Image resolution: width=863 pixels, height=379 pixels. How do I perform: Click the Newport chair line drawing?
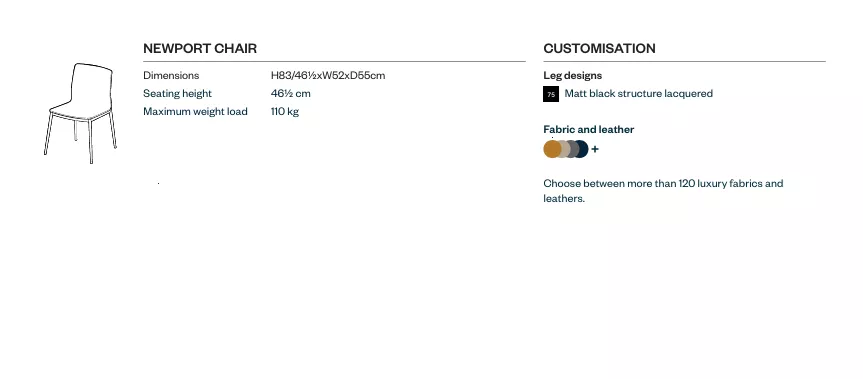pos(80,113)
